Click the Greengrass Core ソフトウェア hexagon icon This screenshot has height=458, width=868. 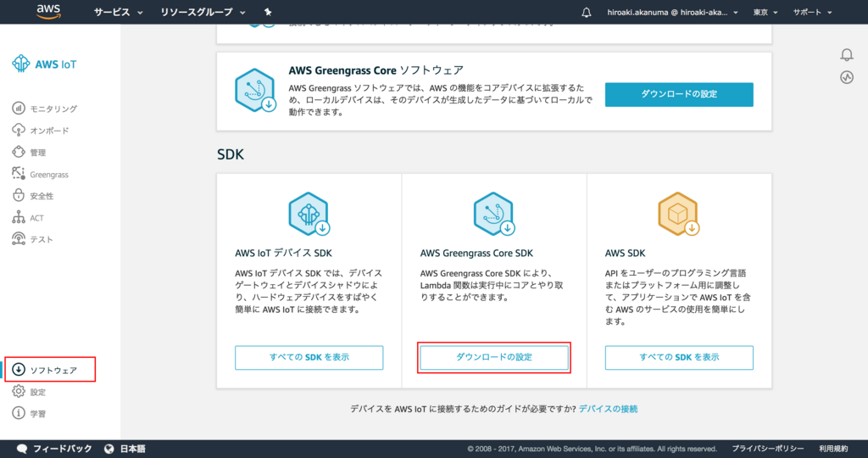point(255,90)
